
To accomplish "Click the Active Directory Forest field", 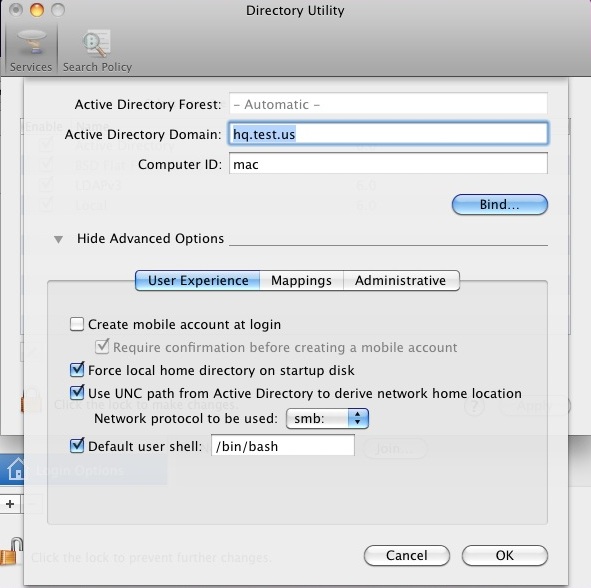I will pos(388,104).
